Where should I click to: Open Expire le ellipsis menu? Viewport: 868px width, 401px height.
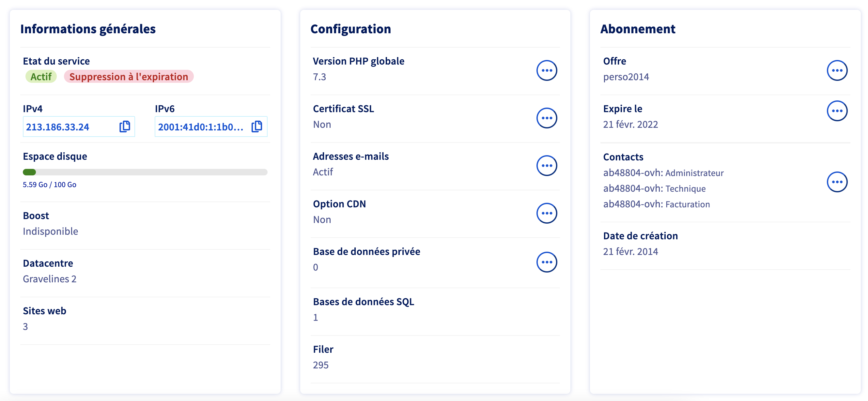click(x=837, y=111)
